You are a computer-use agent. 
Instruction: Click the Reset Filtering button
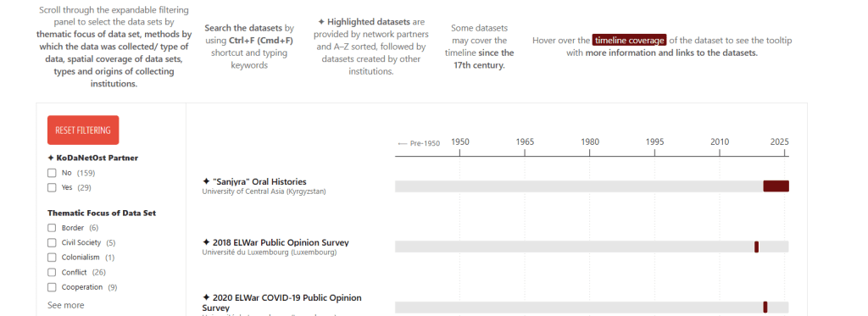tap(83, 130)
